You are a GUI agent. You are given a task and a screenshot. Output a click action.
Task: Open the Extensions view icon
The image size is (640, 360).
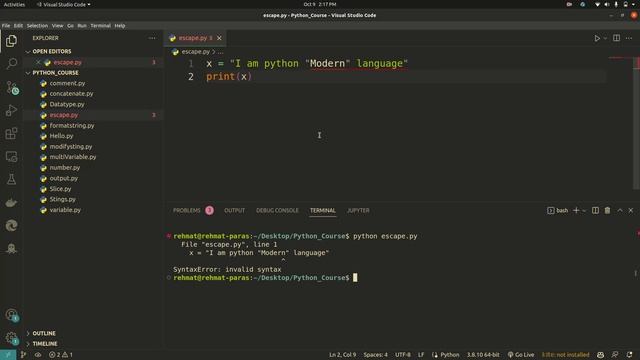(11, 133)
